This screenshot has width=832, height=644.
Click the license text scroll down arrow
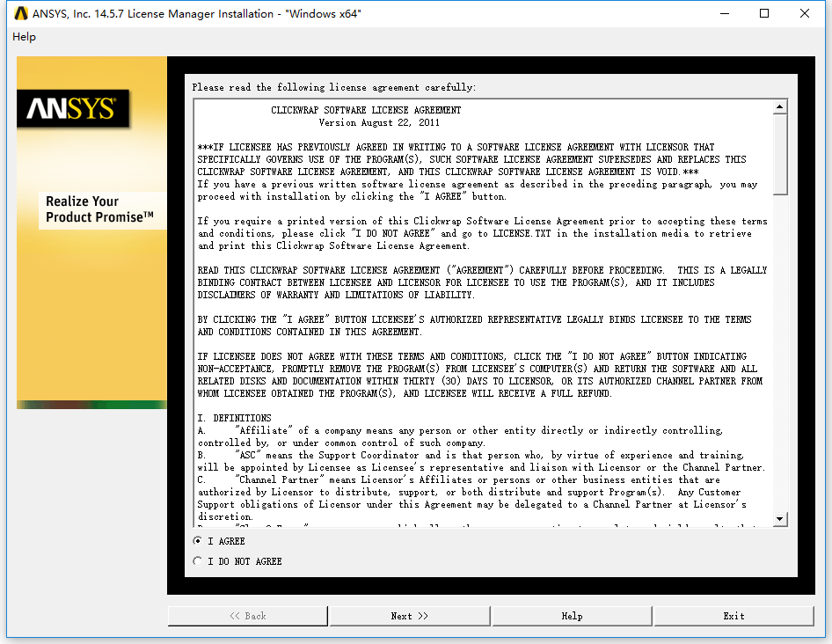coord(779,519)
